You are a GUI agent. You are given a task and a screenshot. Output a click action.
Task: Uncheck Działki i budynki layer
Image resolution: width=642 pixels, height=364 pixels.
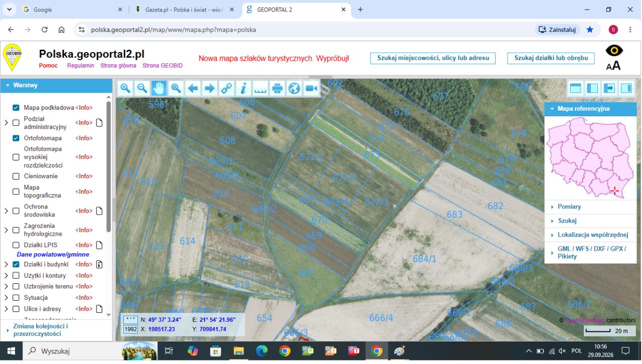coord(16,264)
